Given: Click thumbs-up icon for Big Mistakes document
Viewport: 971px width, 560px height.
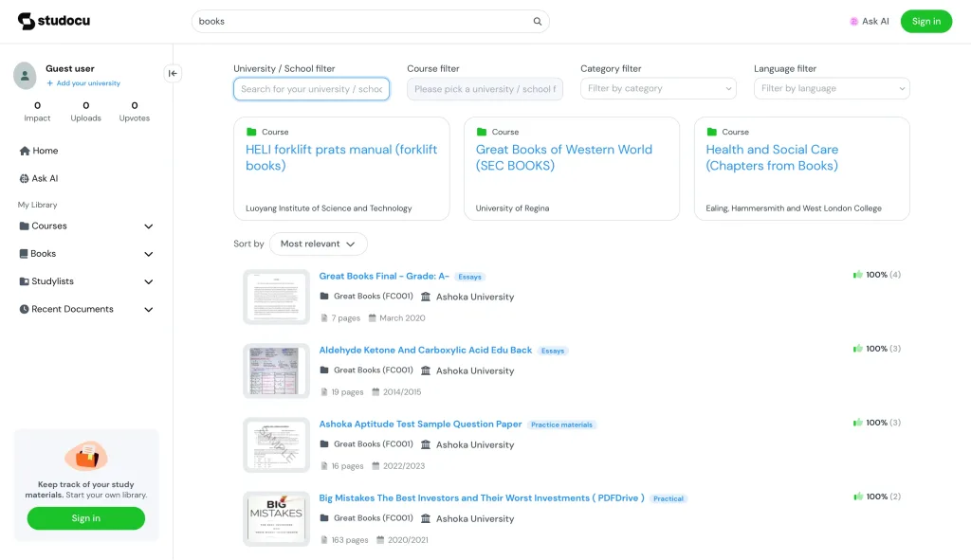Looking at the screenshot, I should tap(857, 497).
